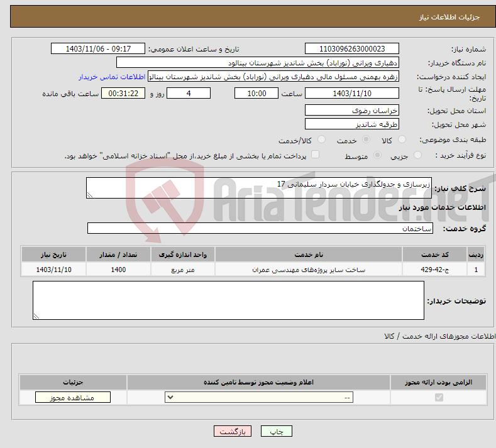The image size is (496, 448).
Task: Click the resize handle of توضیحات خریدار
Action: (x=36, y=316)
